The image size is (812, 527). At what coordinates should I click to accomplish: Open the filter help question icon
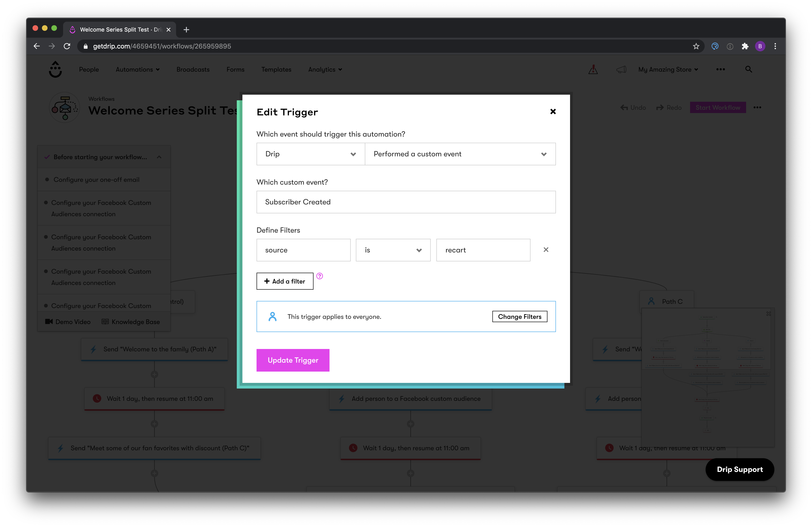pos(319,276)
